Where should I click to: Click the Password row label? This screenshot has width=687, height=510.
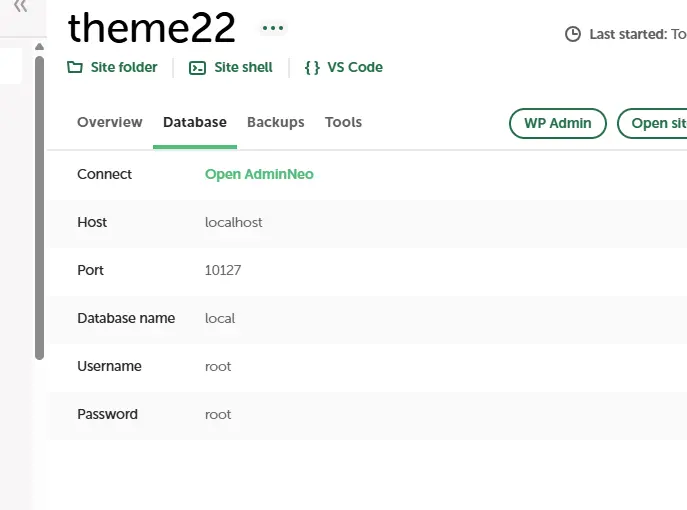[x=107, y=414]
